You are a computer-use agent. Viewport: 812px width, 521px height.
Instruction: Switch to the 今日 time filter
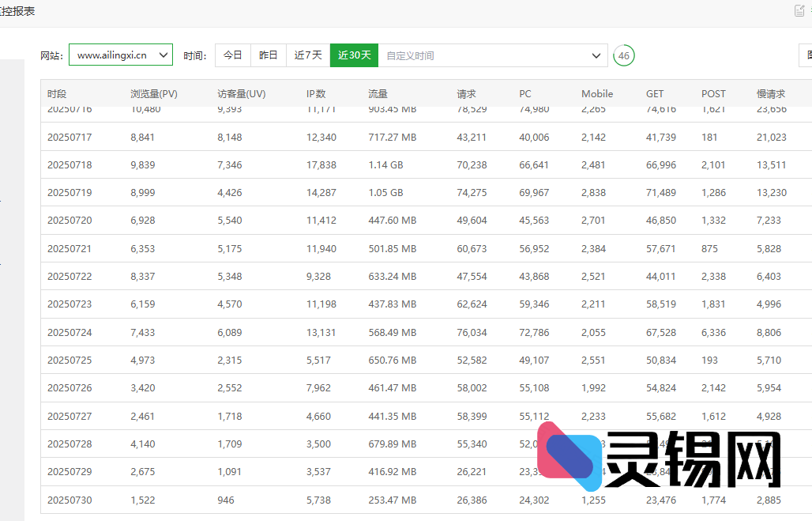tap(233, 55)
